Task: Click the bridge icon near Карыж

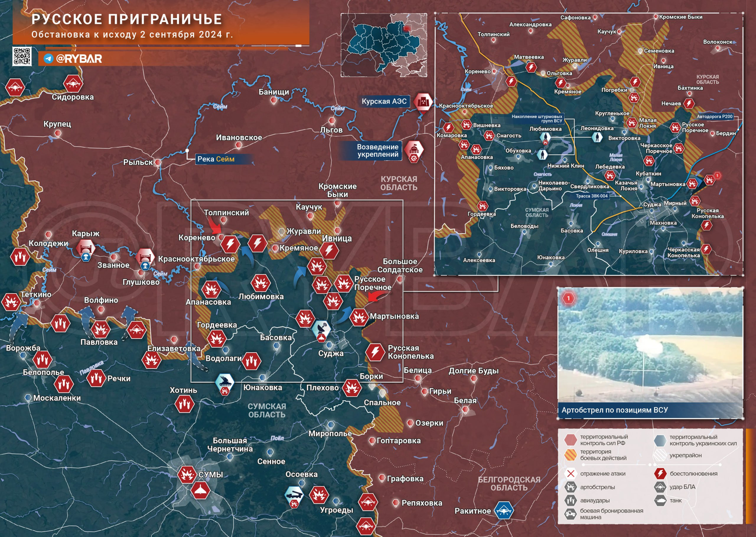Action: pos(86,247)
